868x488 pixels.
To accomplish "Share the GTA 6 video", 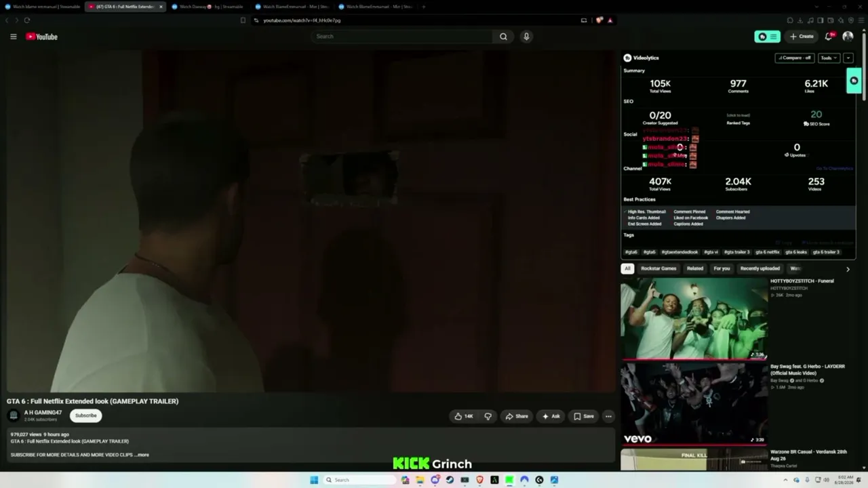I will [x=517, y=416].
